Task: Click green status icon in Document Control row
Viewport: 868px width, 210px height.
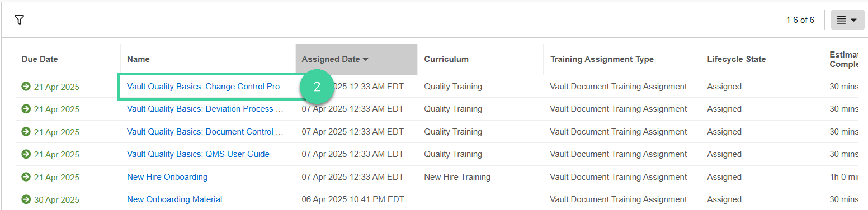Action: point(26,132)
